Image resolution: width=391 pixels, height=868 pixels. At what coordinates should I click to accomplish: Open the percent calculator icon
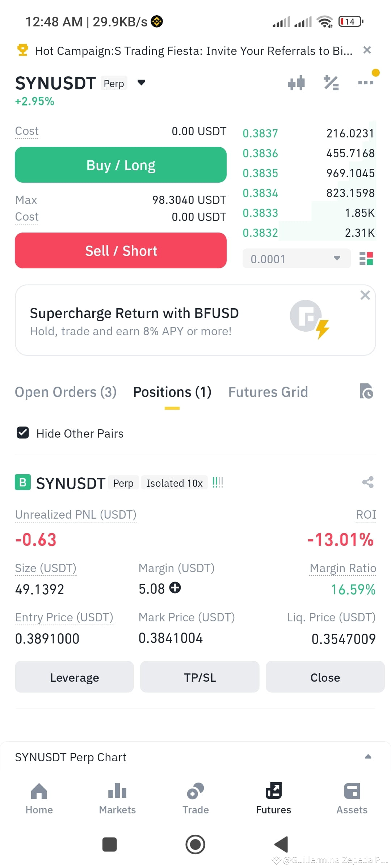click(x=331, y=83)
